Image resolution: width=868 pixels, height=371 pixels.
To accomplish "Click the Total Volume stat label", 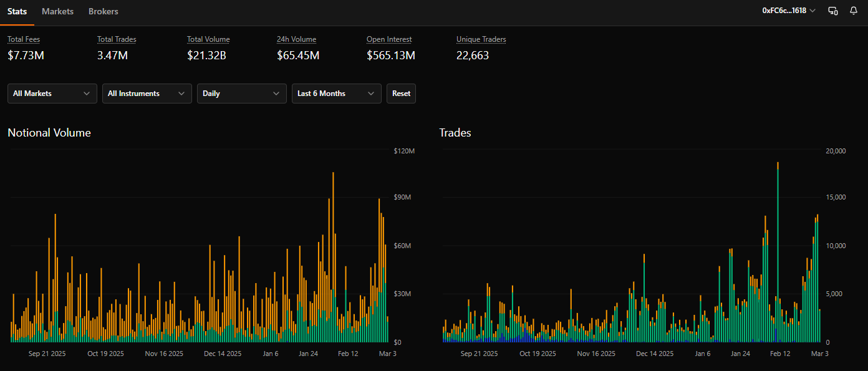I will coord(208,39).
